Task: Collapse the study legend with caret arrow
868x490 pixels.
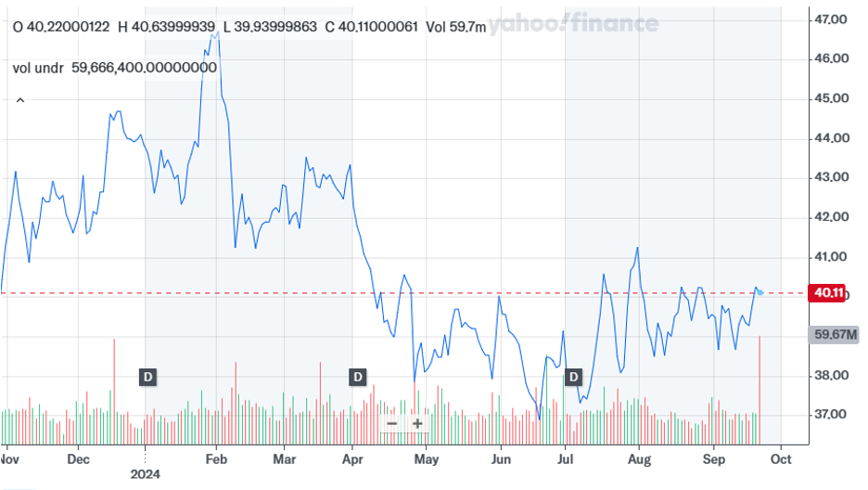Action: click(x=20, y=100)
